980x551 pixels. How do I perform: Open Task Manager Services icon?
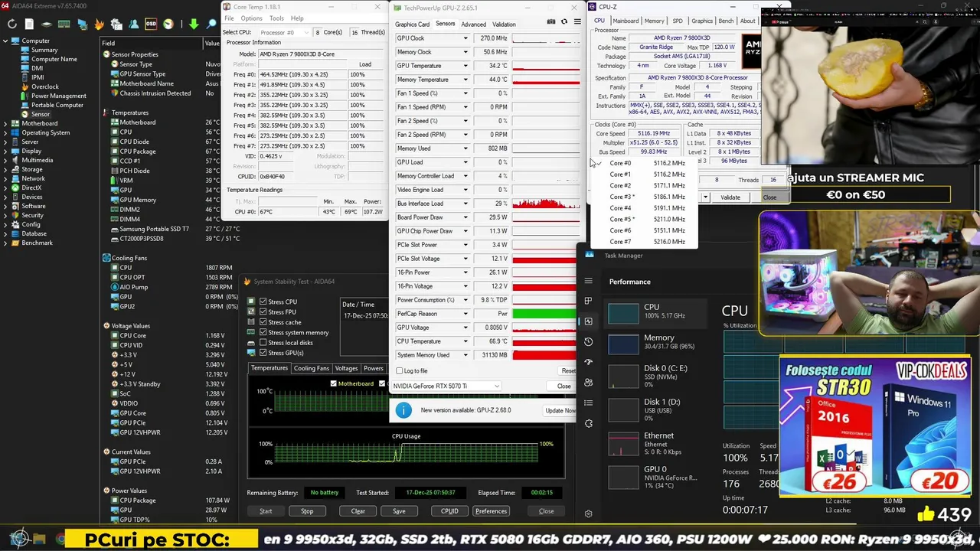tap(588, 423)
